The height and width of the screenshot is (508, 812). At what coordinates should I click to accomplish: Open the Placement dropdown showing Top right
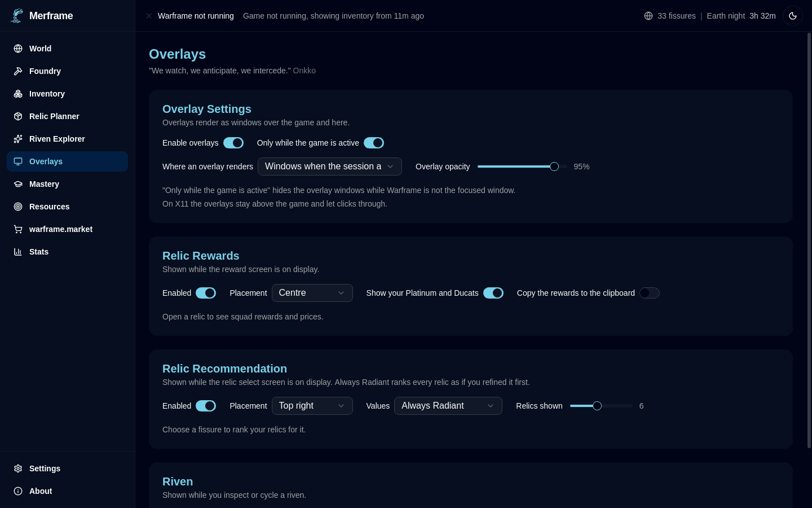click(x=312, y=406)
